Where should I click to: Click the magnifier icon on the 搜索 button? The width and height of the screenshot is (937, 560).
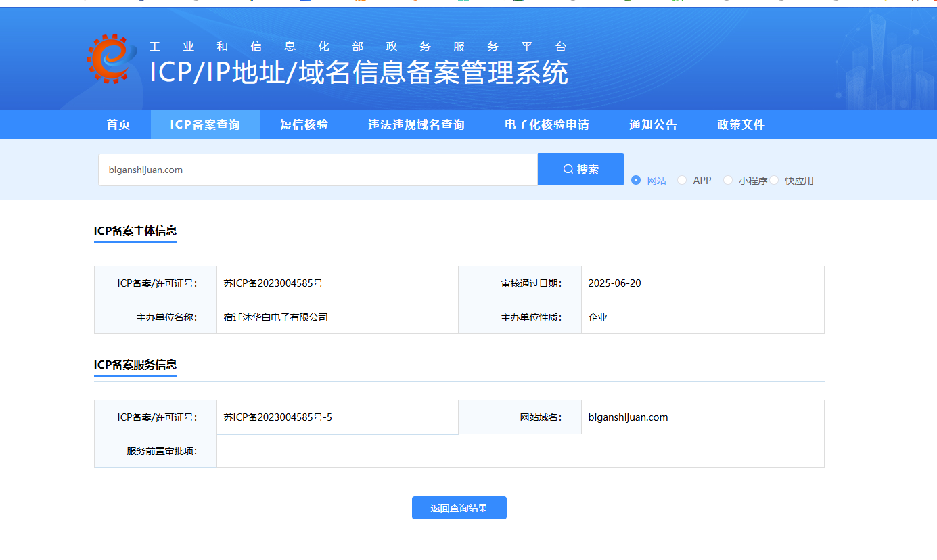(x=568, y=169)
